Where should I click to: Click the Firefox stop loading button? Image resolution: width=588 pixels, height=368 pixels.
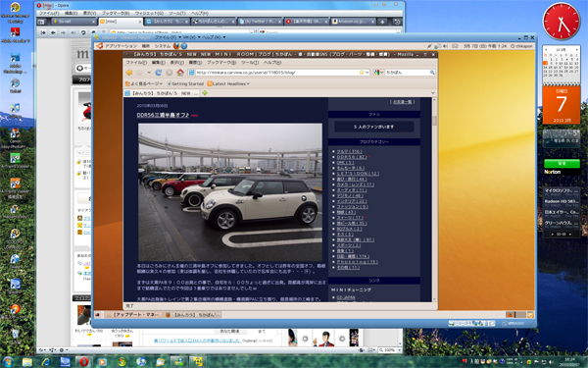pyautogui.click(x=170, y=73)
